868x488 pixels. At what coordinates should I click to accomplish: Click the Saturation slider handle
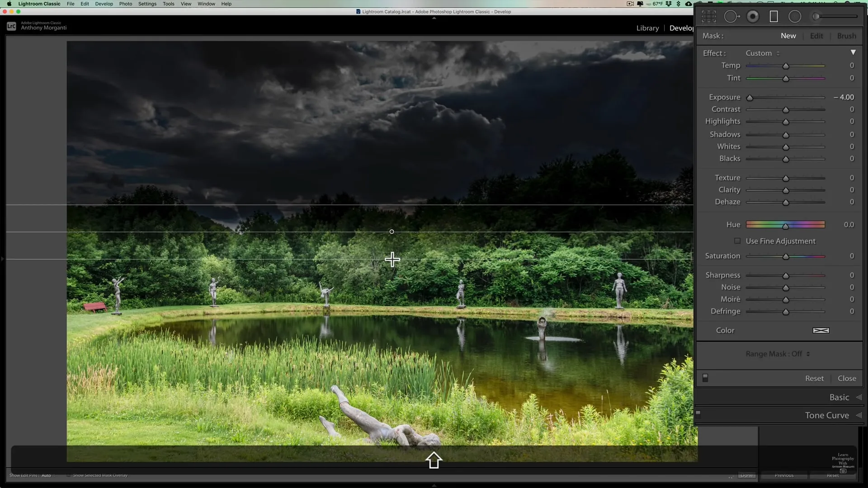point(786,257)
